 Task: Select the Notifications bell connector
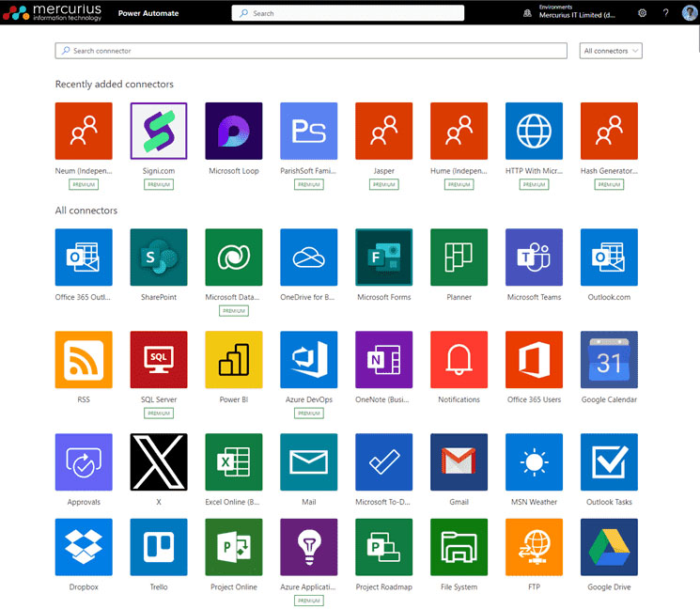(x=459, y=359)
